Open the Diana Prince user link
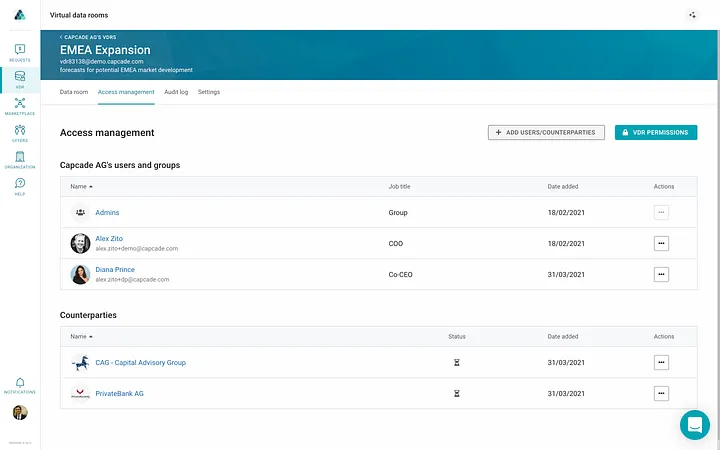The width and height of the screenshot is (720, 450). coord(115,270)
